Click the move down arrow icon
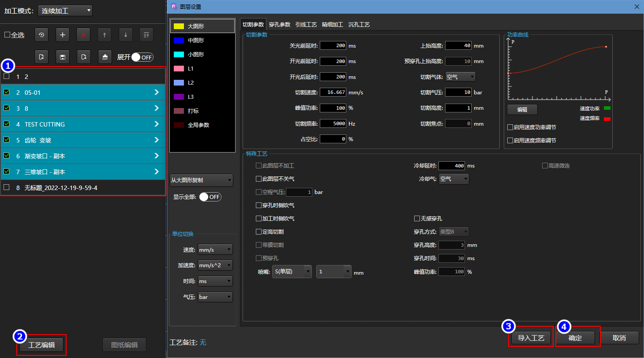The height and width of the screenshot is (358, 644). coord(126,35)
